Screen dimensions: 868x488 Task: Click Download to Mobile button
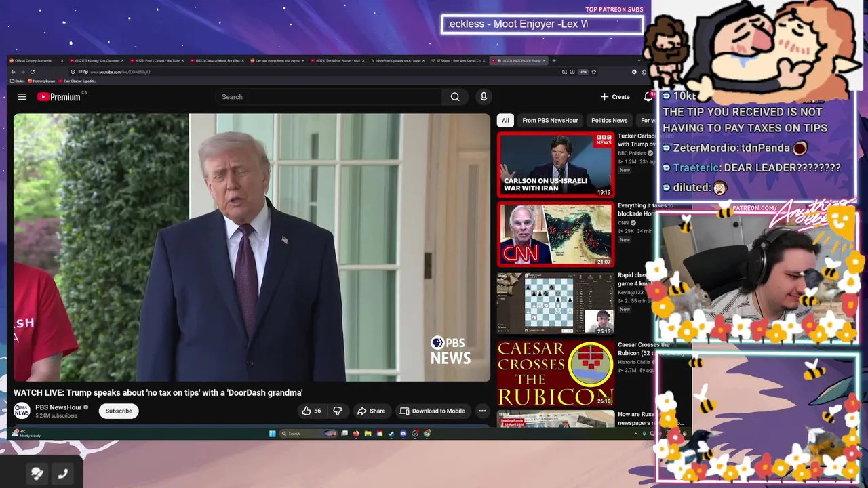coord(432,411)
